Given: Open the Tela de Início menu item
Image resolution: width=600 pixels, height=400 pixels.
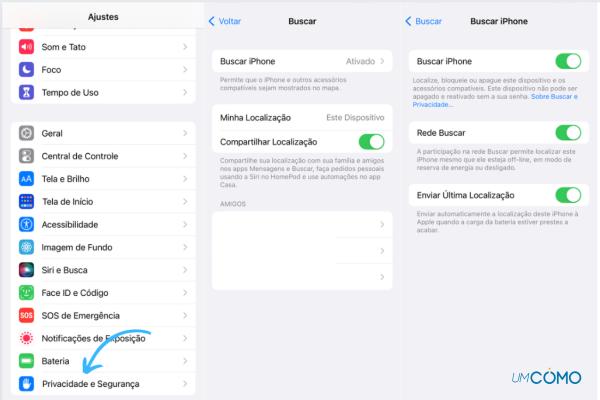Looking at the screenshot, I should click(103, 202).
